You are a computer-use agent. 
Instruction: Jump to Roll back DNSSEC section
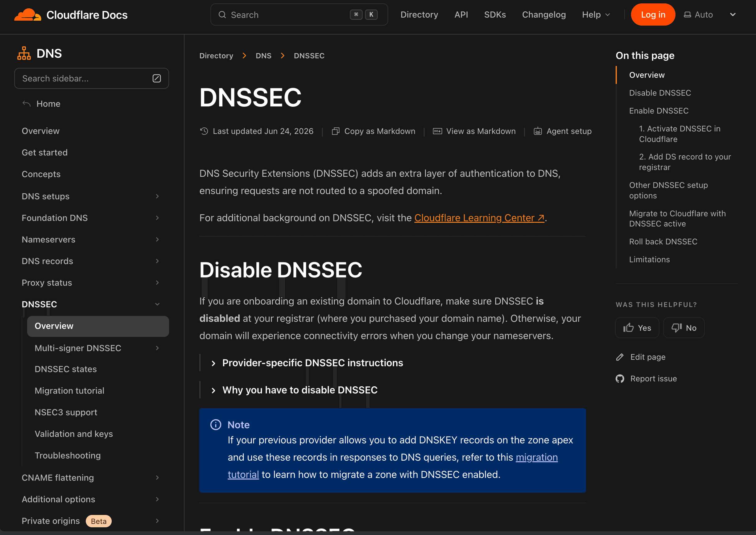(x=663, y=242)
